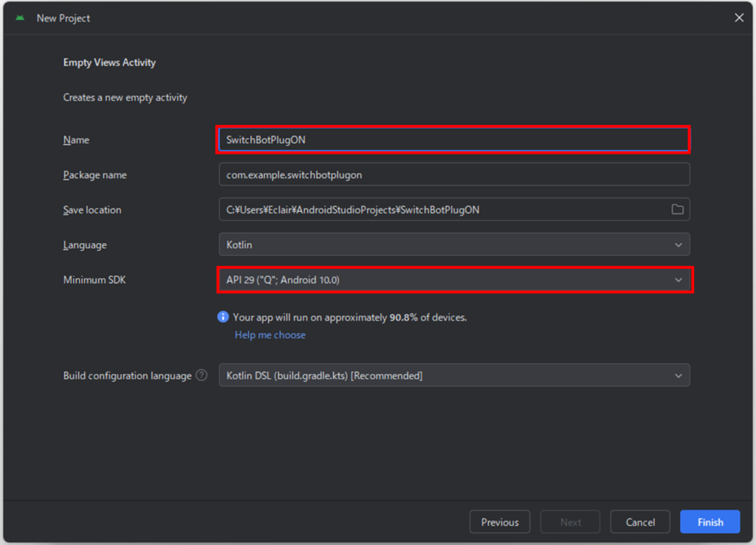Click the Package name label
This screenshot has height=545, width=756.
(94, 175)
